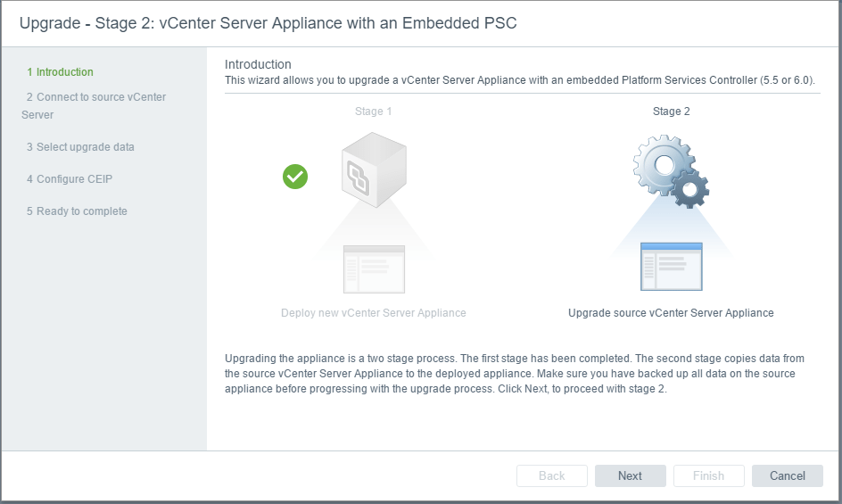Image resolution: width=842 pixels, height=504 pixels.
Task: Click the Back button
Action: pos(551,475)
